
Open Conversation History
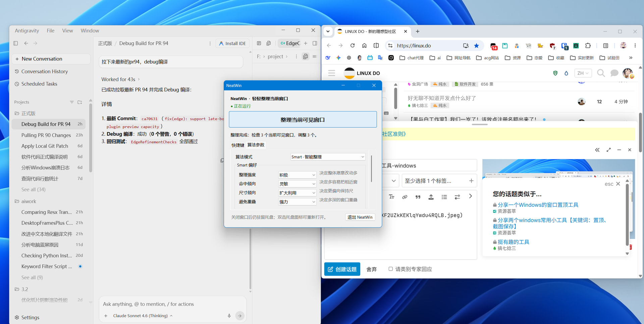click(x=44, y=72)
